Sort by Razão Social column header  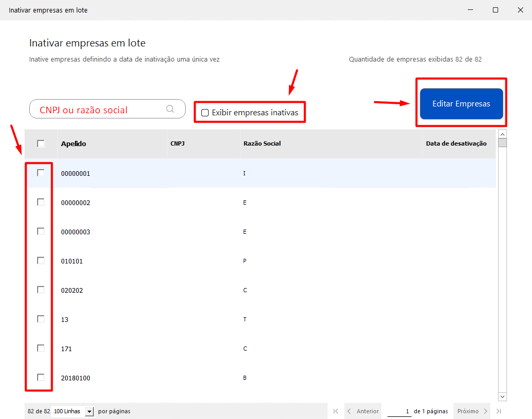coord(262,143)
